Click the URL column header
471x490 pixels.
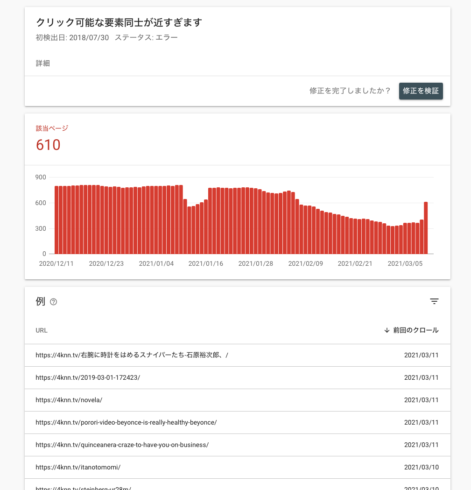(x=41, y=330)
